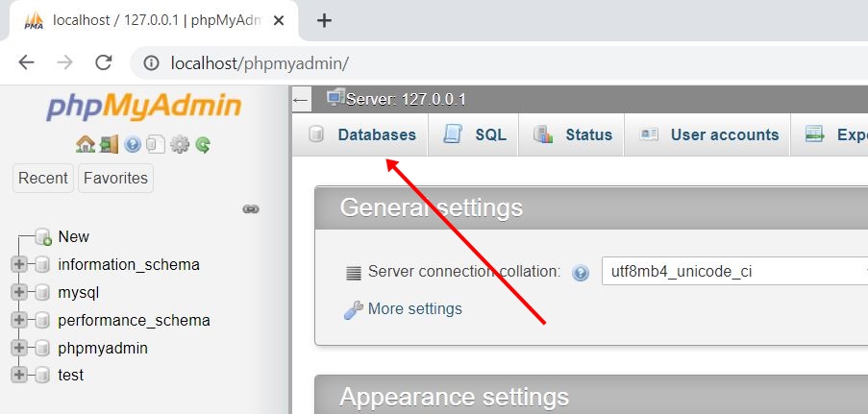Click the Server connection collation label
The width and height of the screenshot is (868, 414).
(x=464, y=272)
